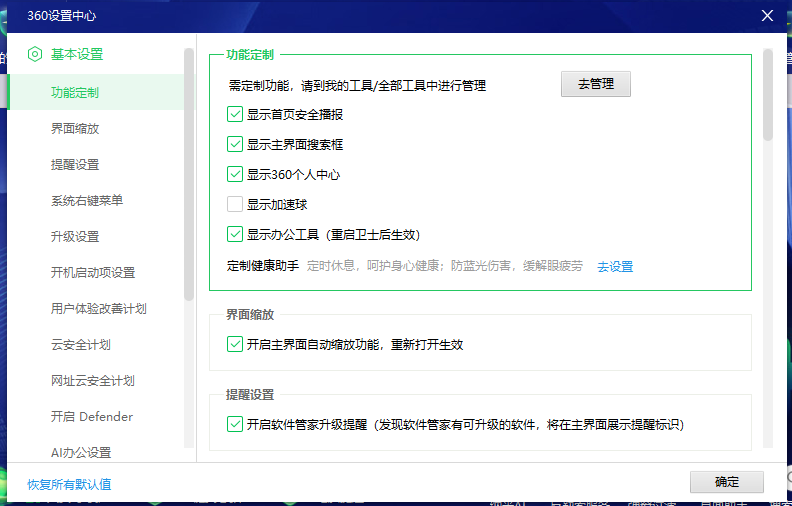
Task: Click the sidebar list scrollbar thumb
Action: 189,174
